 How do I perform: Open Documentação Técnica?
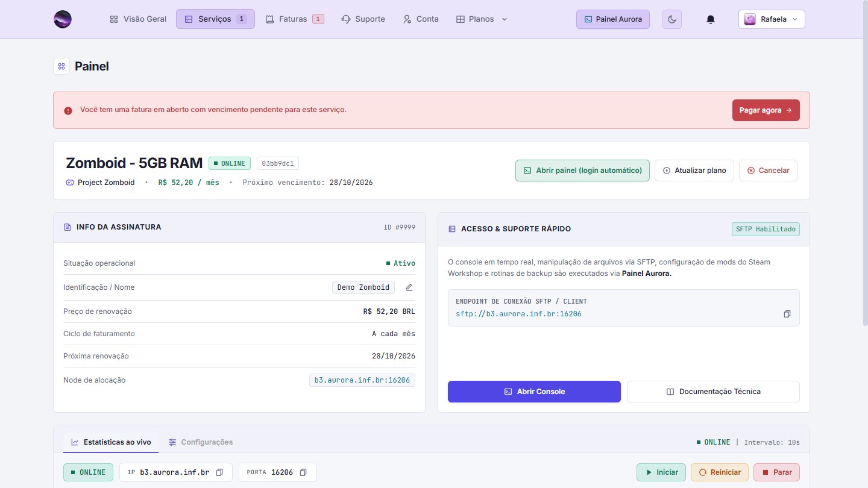pos(713,392)
